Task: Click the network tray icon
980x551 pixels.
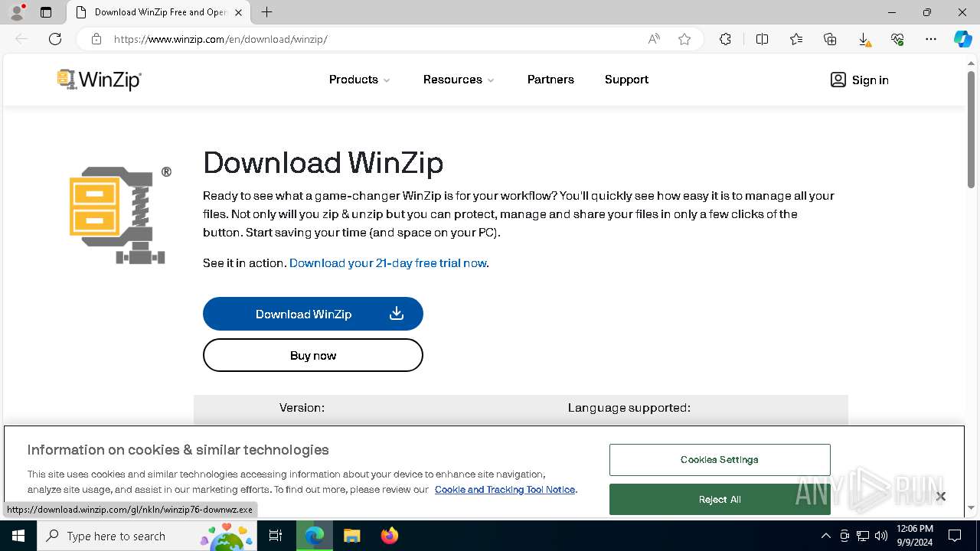Action: point(863,536)
